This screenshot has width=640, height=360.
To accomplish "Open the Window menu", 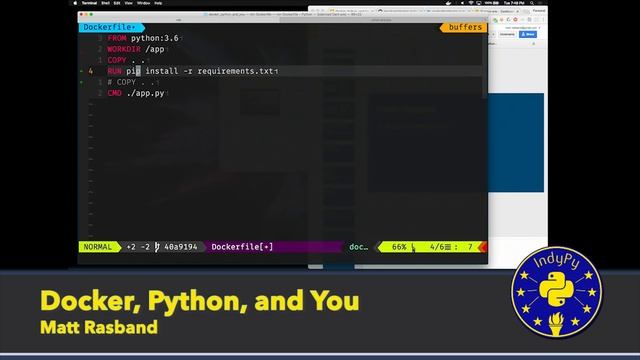I will 143,3.
